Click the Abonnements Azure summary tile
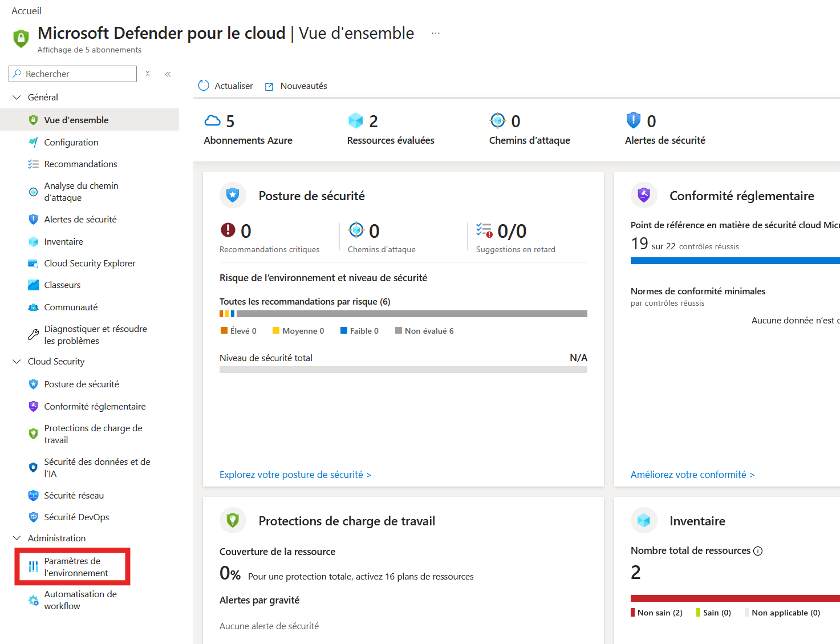 pyautogui.click(x=248, y=129)
